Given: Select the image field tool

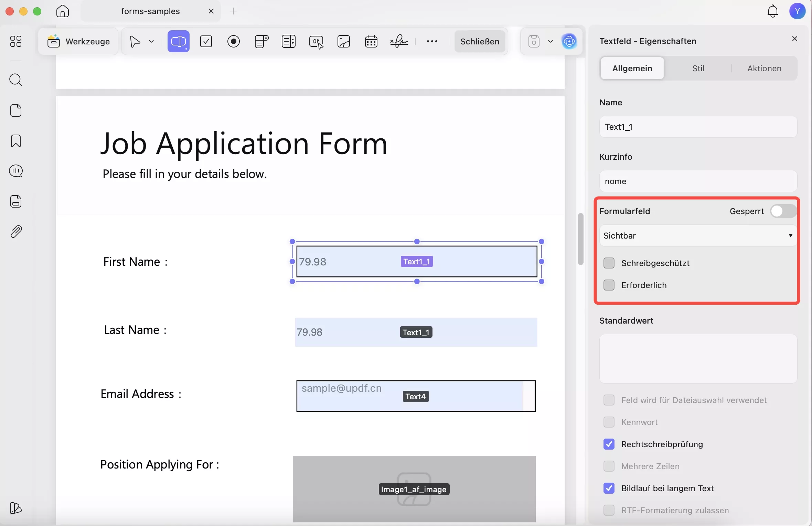Looking at the screenshot, I should (343, 41).
